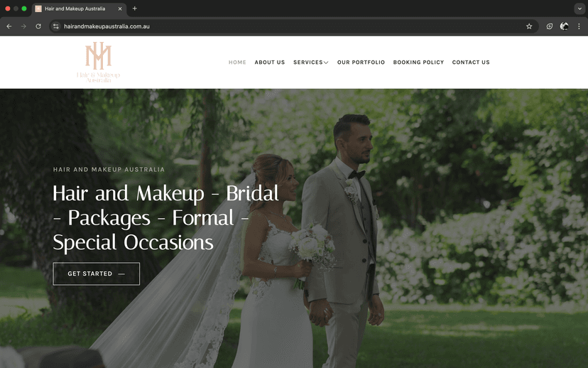Open the SERVICES menu item
The height and width of the screenshot is (368, 588).
308,63
